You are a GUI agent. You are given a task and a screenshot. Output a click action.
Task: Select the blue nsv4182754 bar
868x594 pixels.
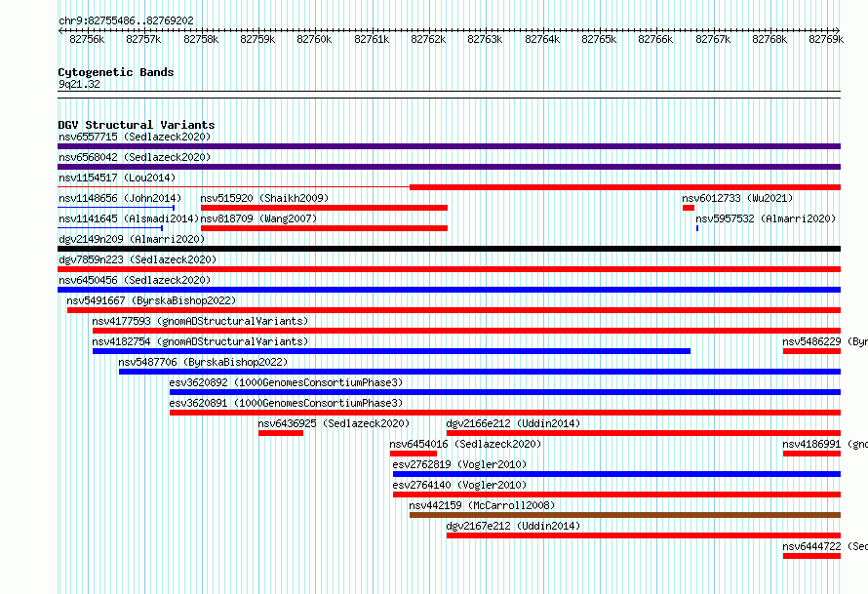[391, 351]
